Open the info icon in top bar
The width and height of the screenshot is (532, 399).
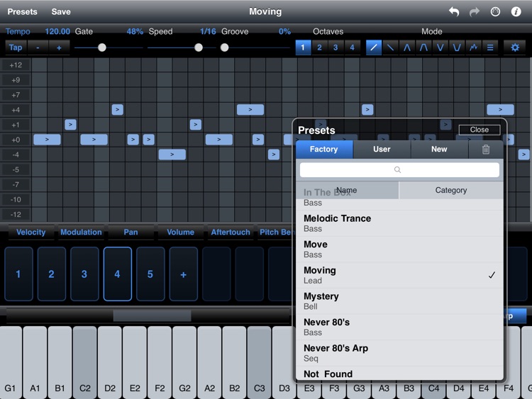pyautogui.click(x=516, y=11)
